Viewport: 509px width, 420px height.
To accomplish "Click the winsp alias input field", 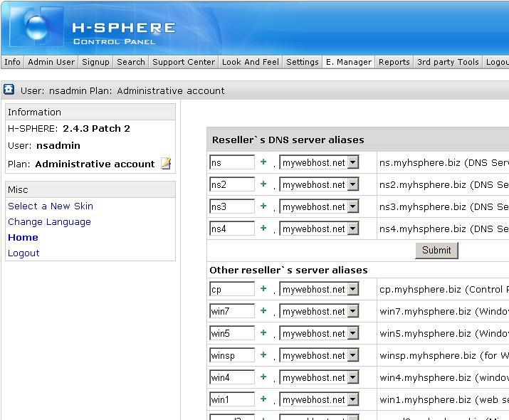I will point(232,355).
